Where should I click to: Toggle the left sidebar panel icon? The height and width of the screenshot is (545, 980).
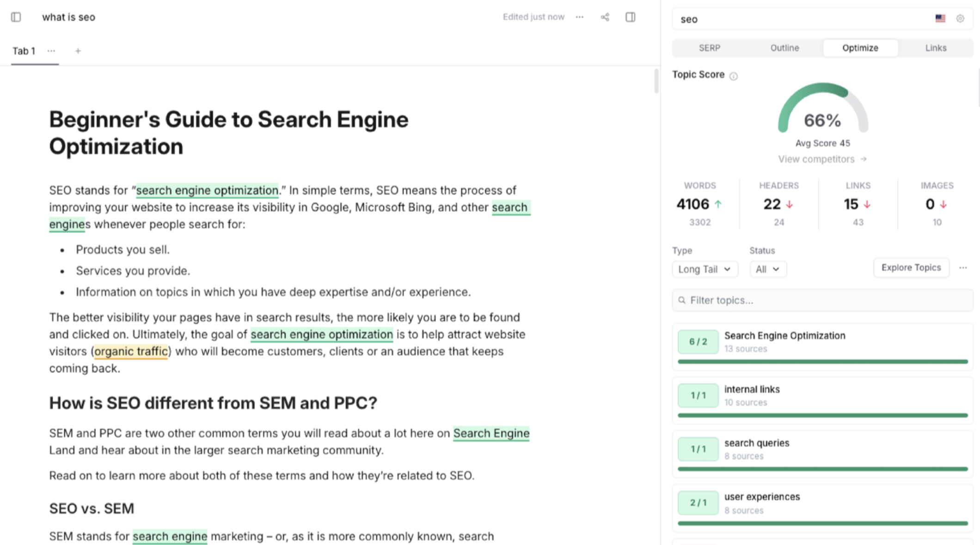[x=16, y=17]
